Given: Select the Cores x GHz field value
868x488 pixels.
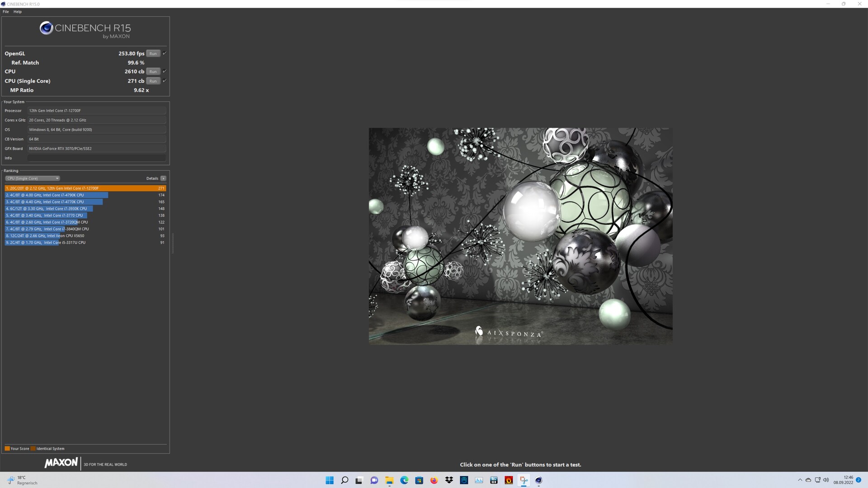Looking at the screenshot, I should click(x=97, y=120).
